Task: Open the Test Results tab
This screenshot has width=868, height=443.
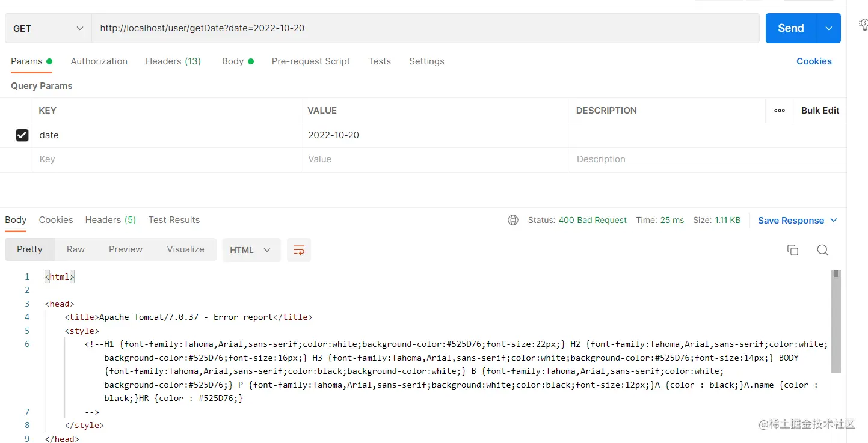Action: (x=174, y=220)
